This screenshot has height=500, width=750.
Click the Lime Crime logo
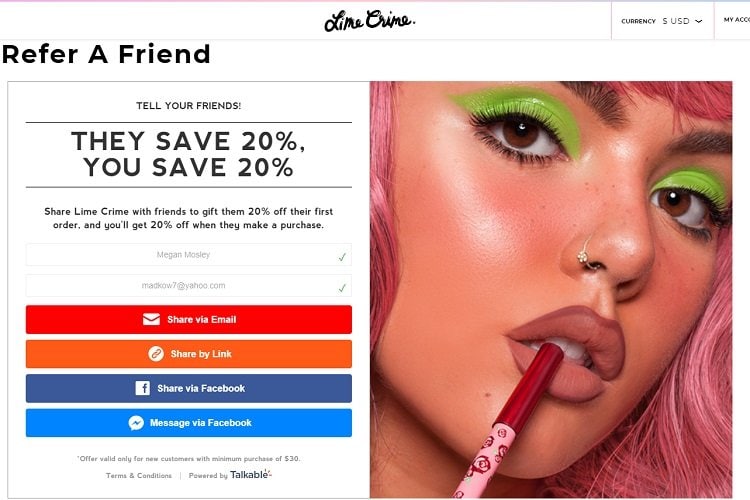tap(370, 21)
